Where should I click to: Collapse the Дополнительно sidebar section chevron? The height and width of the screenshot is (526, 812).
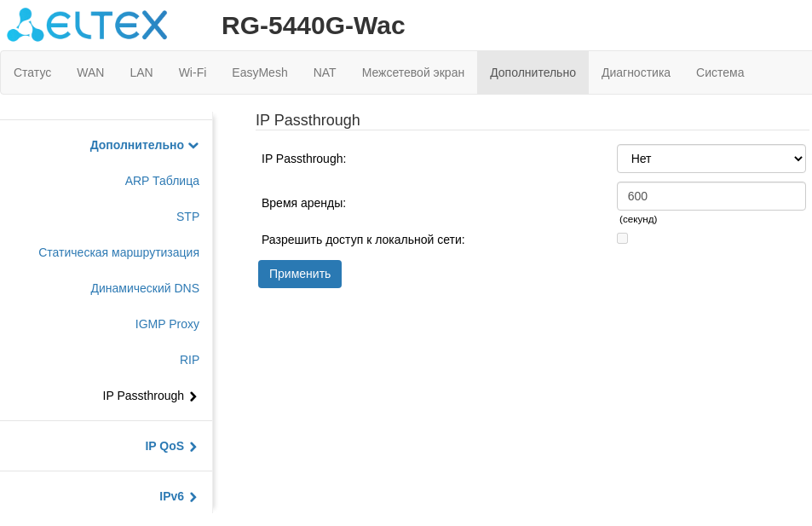tap(193, 146)
